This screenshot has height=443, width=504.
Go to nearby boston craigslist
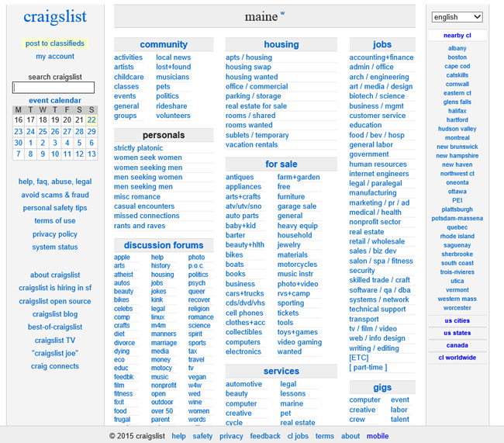coord(457,57)
